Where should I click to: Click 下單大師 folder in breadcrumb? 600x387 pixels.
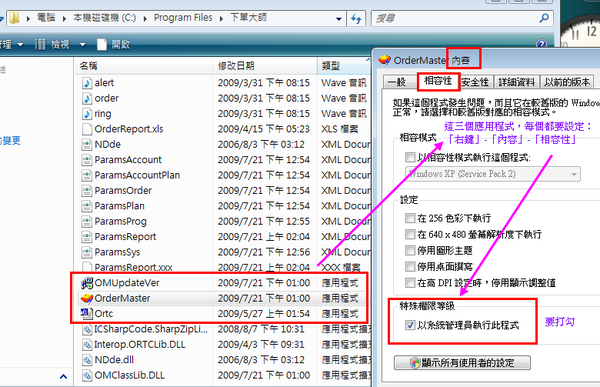click(x=248, y=18)
